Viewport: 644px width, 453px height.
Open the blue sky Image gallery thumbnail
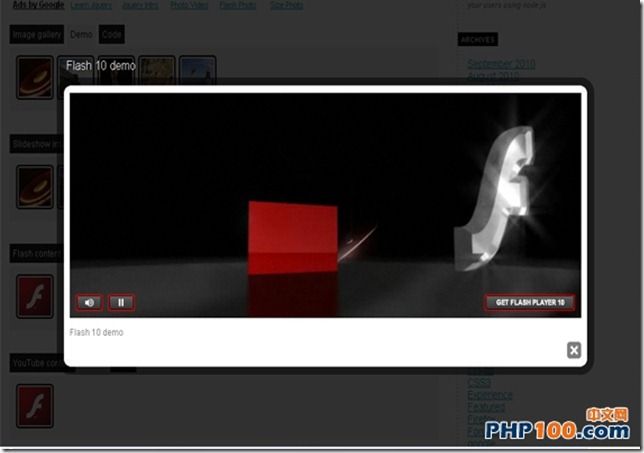pos(198,70)
